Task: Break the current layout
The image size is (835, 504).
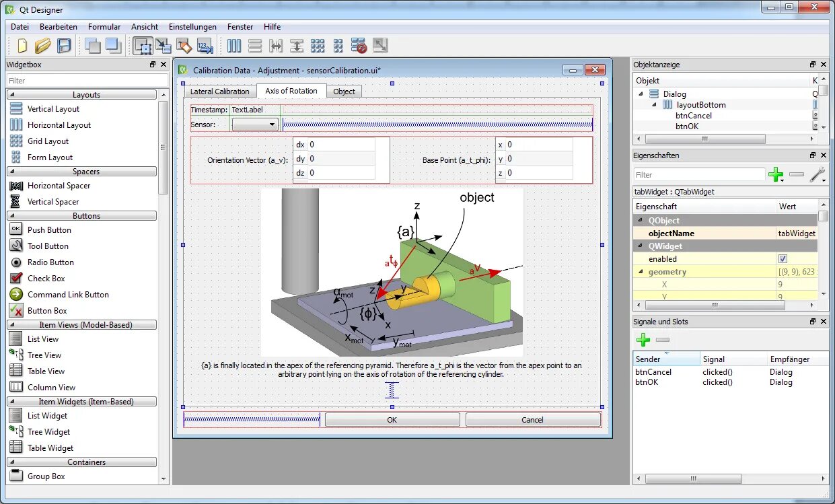Action: pyautogui.click(x=359, y=46)
